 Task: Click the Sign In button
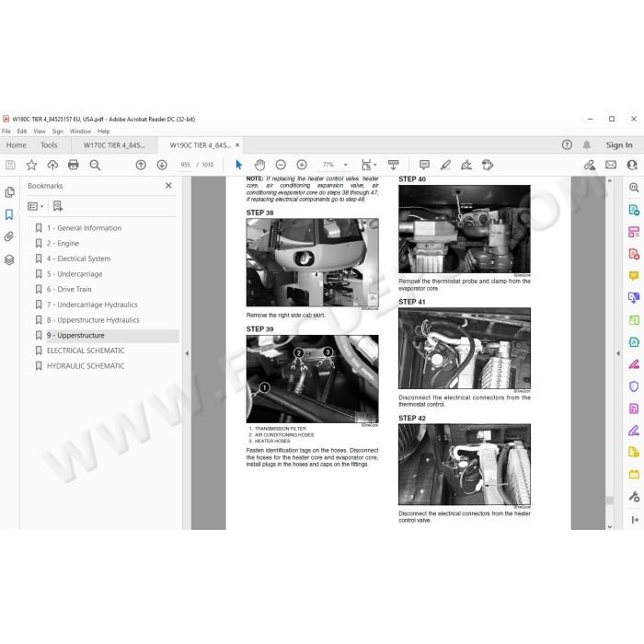[619, 145]
